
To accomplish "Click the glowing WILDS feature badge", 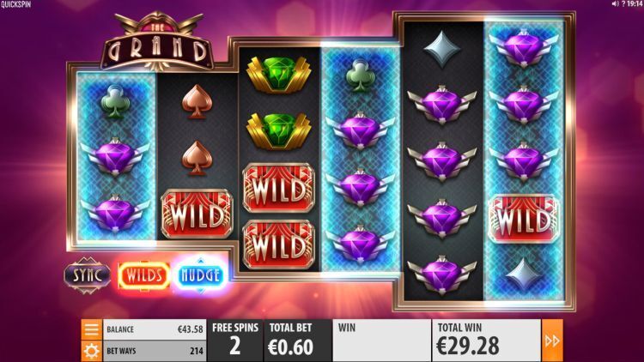I will pos(143,275).
